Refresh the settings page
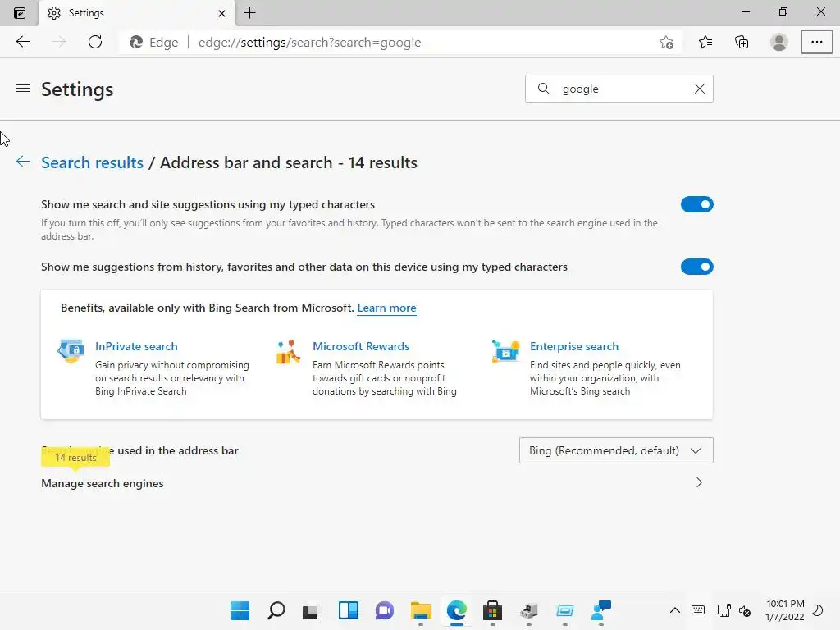 click(95, 42)
